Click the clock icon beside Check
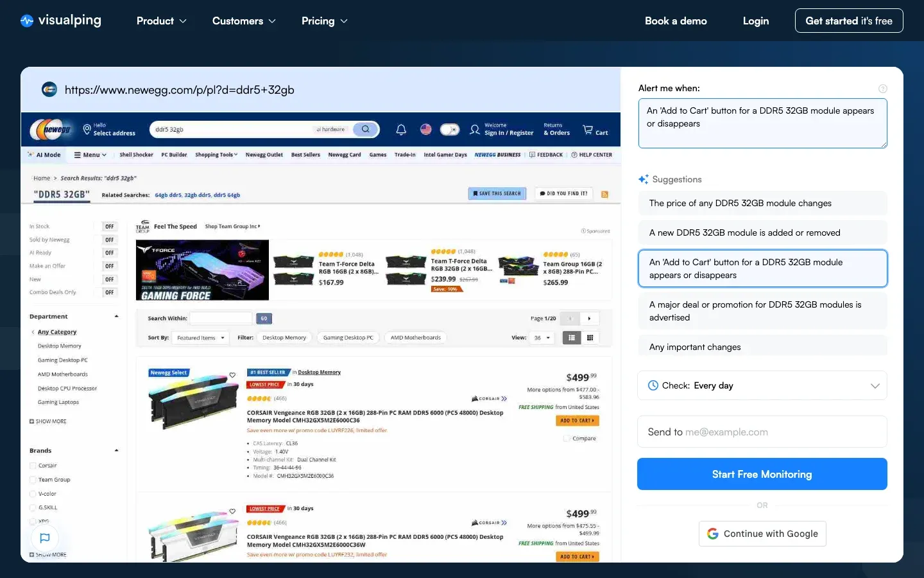This screenshot has width=924, height=578. click(653, 385)
